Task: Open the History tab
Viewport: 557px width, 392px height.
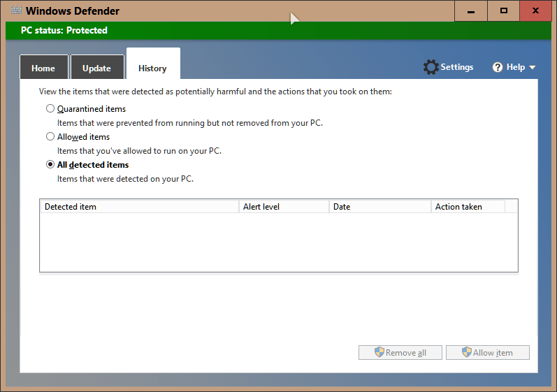Action: [153, 64]
